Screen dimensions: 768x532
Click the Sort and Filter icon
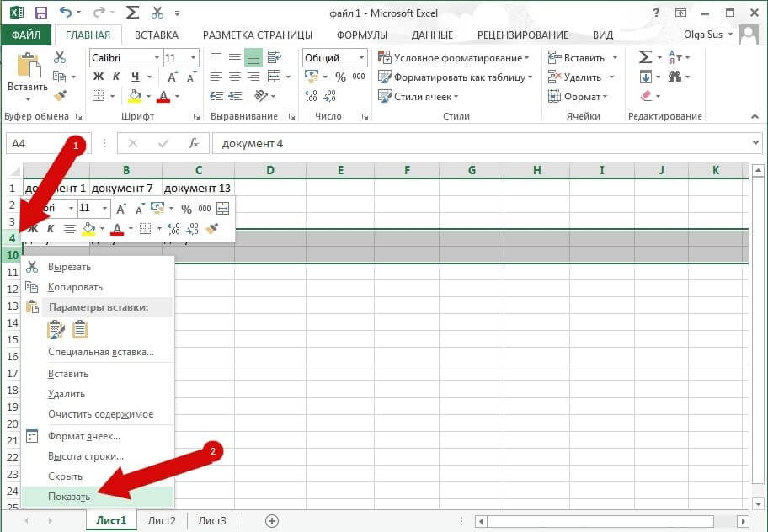pos(675,57)
